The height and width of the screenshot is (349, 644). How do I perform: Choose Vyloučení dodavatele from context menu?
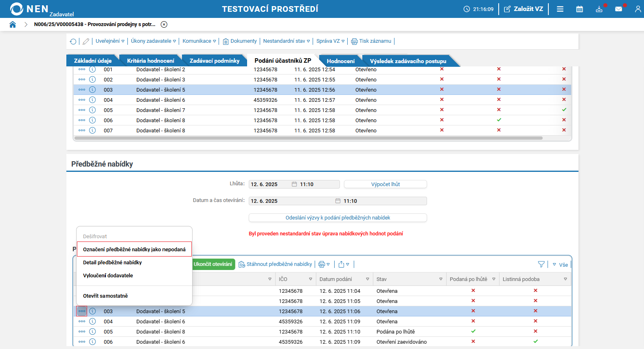point(108,275)
